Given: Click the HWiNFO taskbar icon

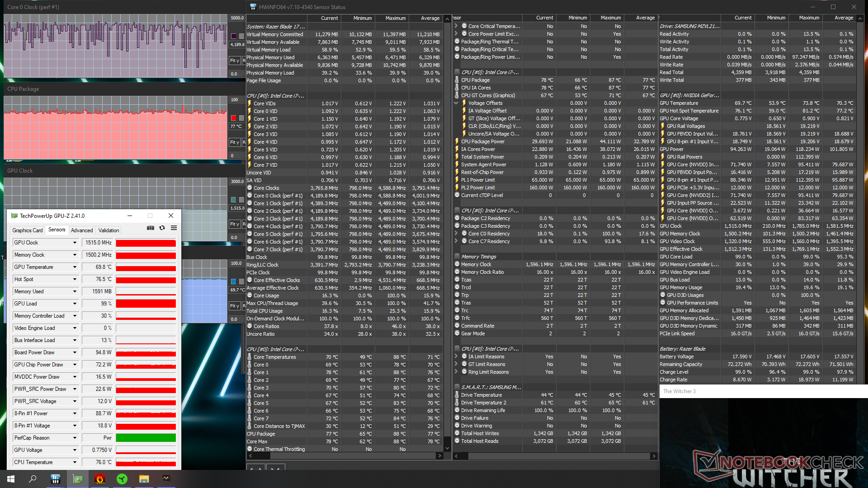Looking at the screenshot, I should (x=55, y=479).
